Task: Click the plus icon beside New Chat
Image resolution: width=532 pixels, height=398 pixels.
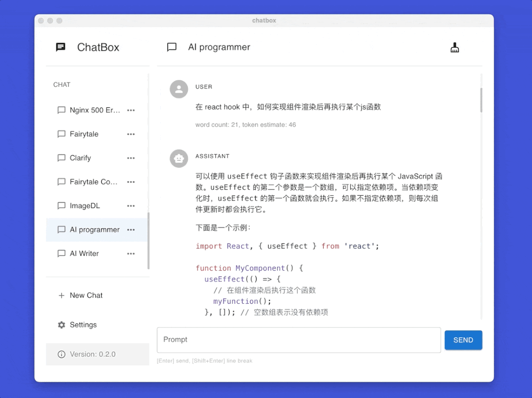Action: (x=61, y=295)
